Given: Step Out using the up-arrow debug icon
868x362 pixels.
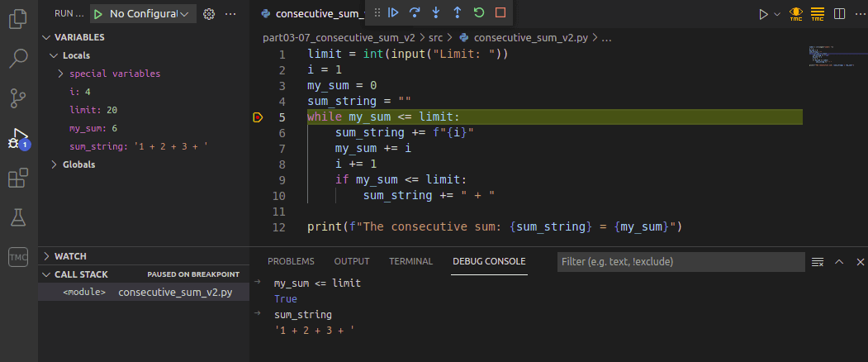Looking at the screenshot, I should click(458, 12).
